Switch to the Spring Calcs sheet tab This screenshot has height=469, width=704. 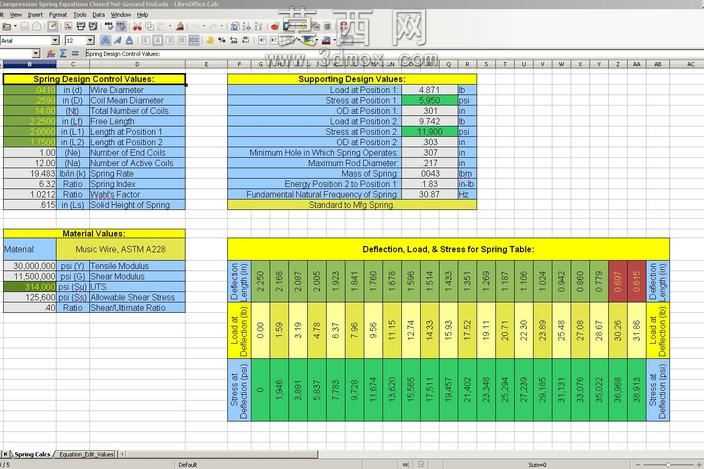pyautogui.click(x=32, y=454)
